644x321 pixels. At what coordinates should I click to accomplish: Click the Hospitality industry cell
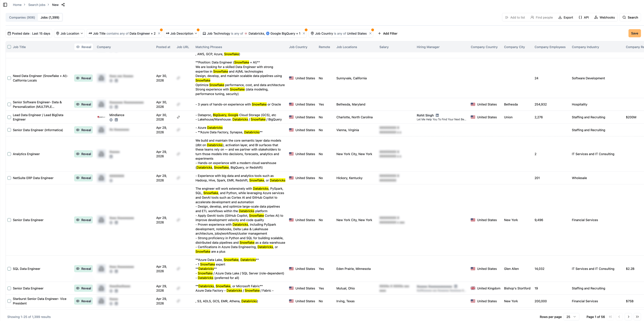[579, 104]
